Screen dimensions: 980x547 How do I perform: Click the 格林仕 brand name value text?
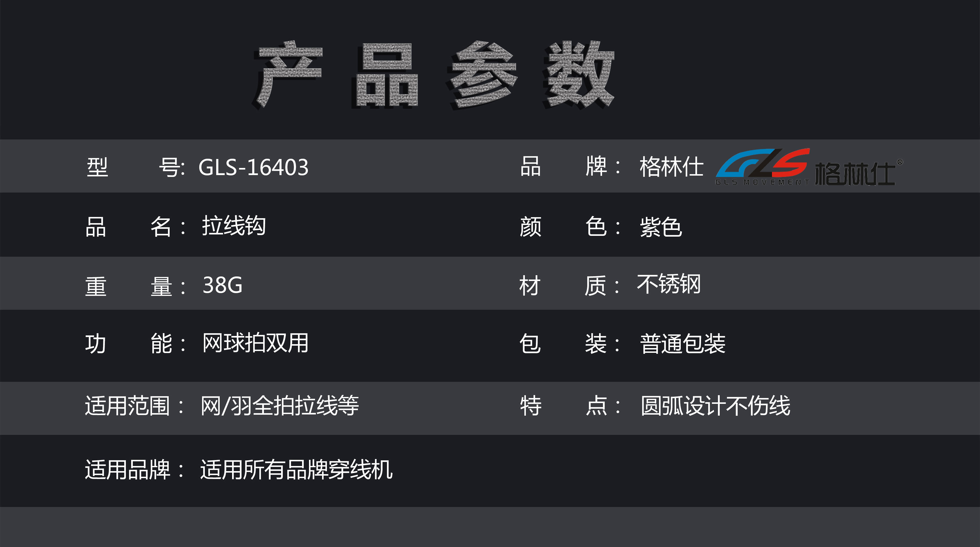671,167
